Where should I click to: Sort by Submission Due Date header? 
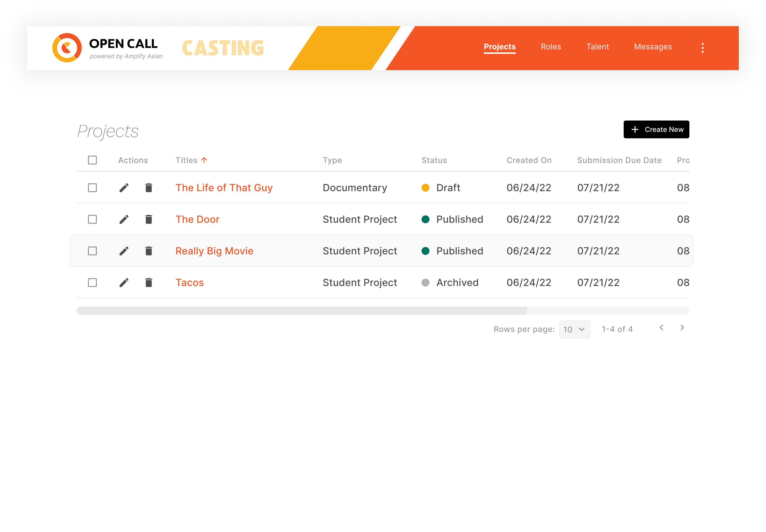pyautogui.click(x=619, y=160)
